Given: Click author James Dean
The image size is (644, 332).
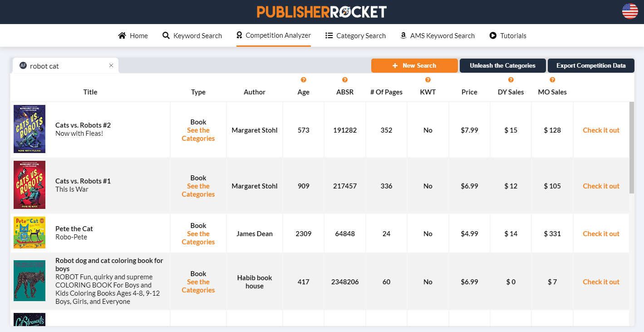Looking at the screenshot, I should 255,233.
